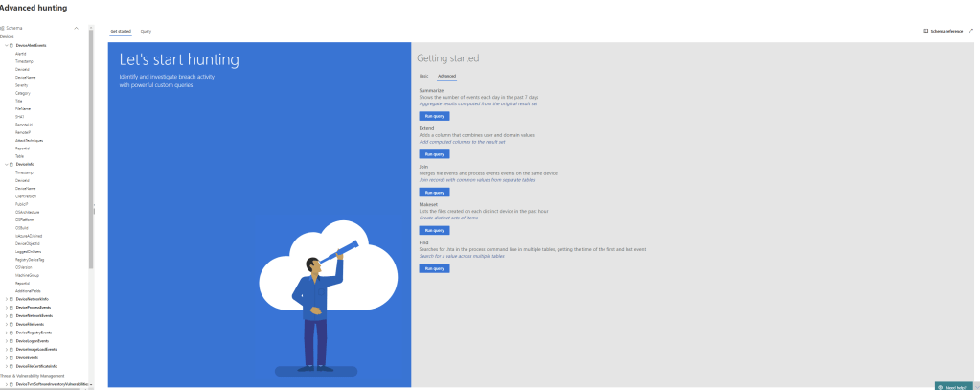Click the DeviceFileEvents table icon
The height and width of the screenshot is (390, 980).
[11, 324]
